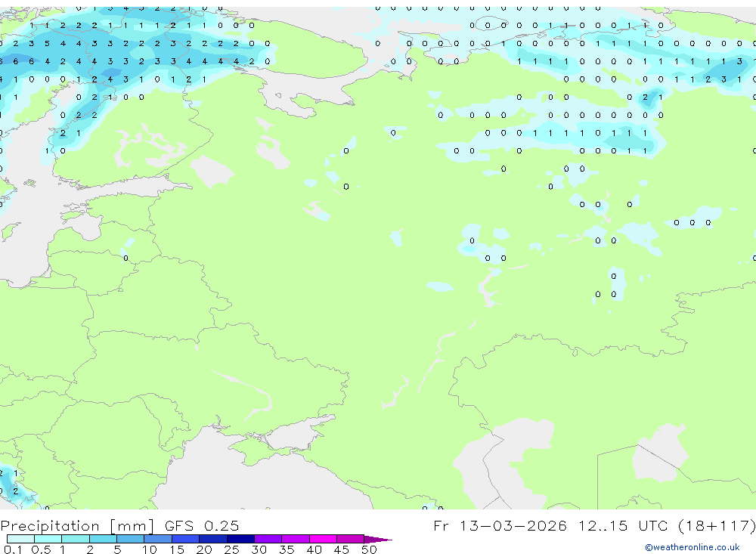Click the over-50 arrow tip of legend
756x554 pixels.
(378, 539)
